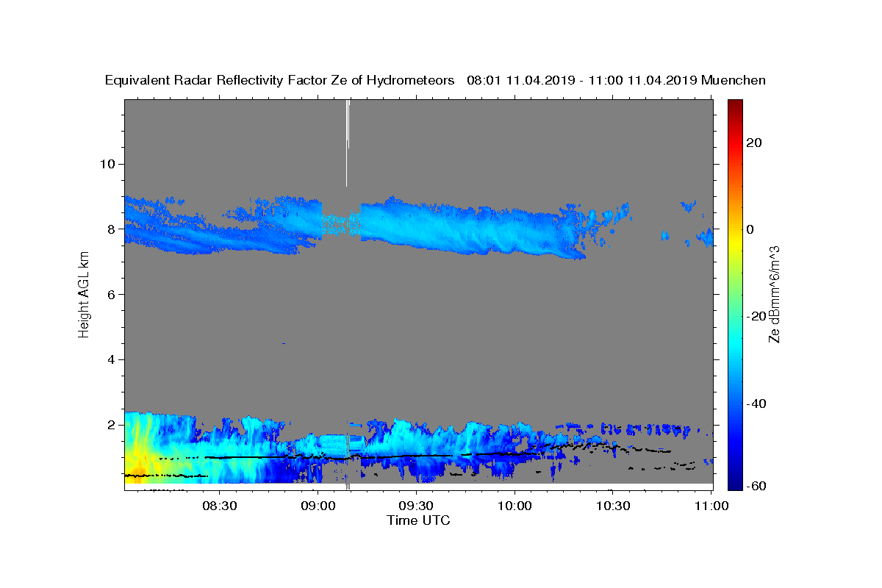Click the 'Time UTC' axis label
Viewport: 882px width, 588px height.
418,520
